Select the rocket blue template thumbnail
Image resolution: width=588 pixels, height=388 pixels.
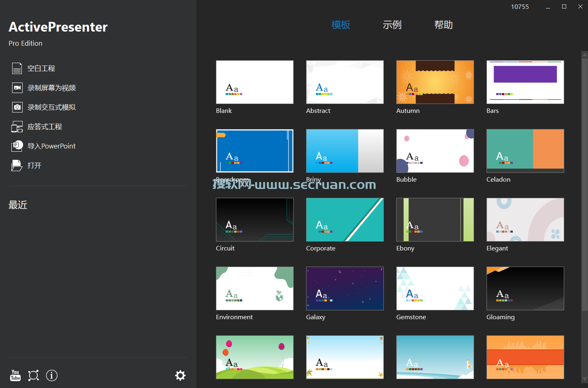point(435,357)
